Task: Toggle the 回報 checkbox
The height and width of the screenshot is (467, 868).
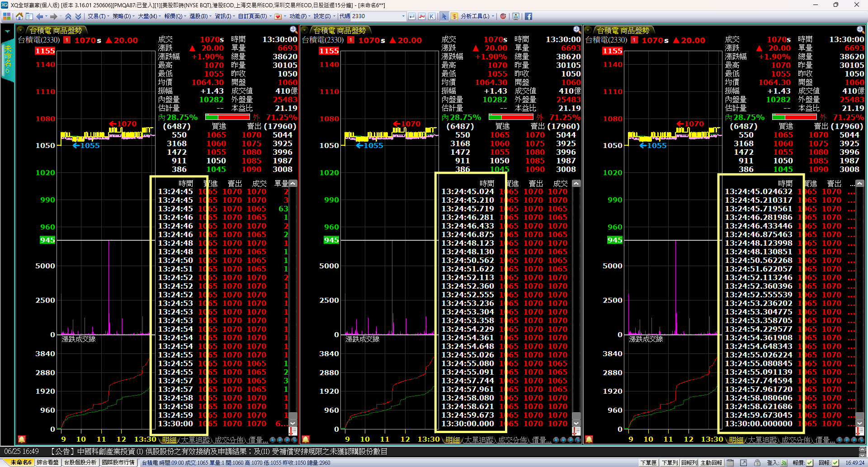Action: 835,462
